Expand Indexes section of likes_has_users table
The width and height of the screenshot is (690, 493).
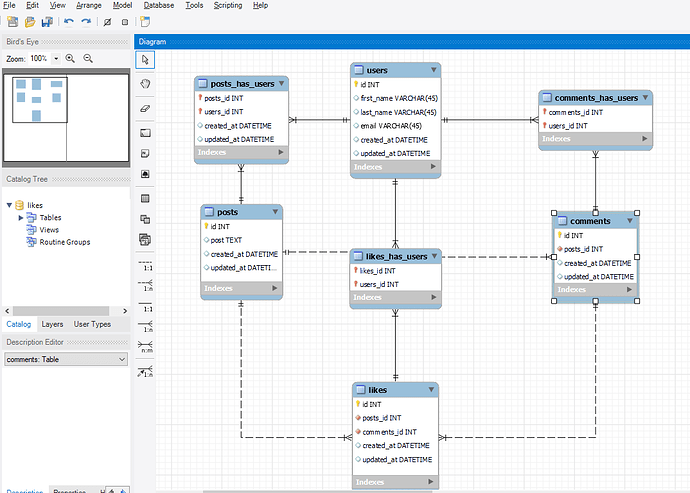(x=433, y=297)
